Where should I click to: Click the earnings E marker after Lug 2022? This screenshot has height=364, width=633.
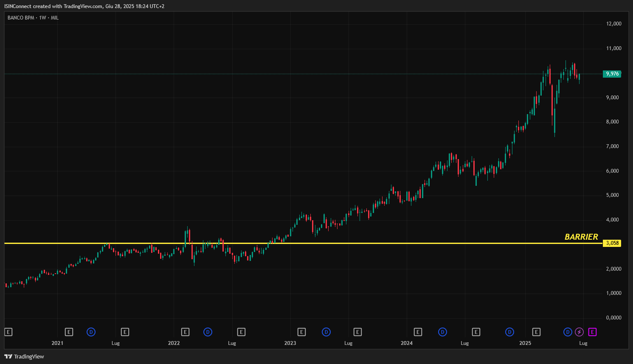pos(241,332)
